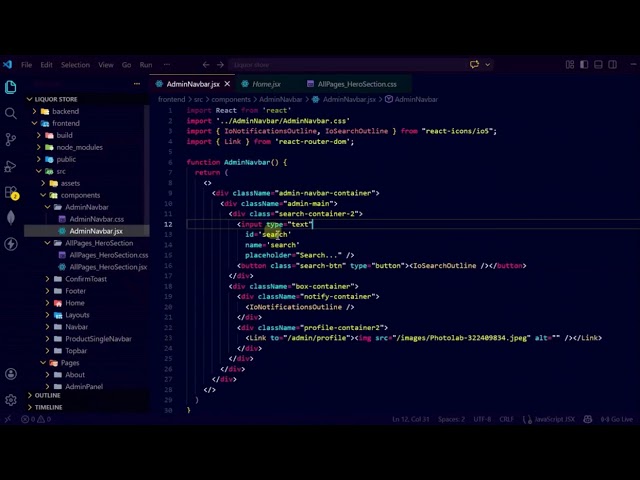Image resolution: width=640 pixels, height=480 pixels.
Task: Change UTF-8 file encoding
Action: tap(482, 419)
